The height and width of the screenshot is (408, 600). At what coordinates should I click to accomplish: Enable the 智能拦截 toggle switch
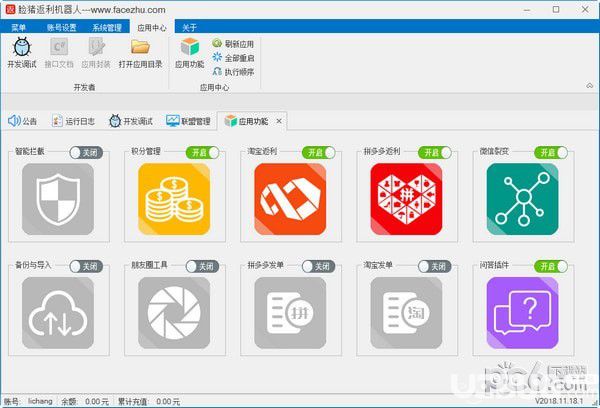pyautogui.click(x=86, y=153)
